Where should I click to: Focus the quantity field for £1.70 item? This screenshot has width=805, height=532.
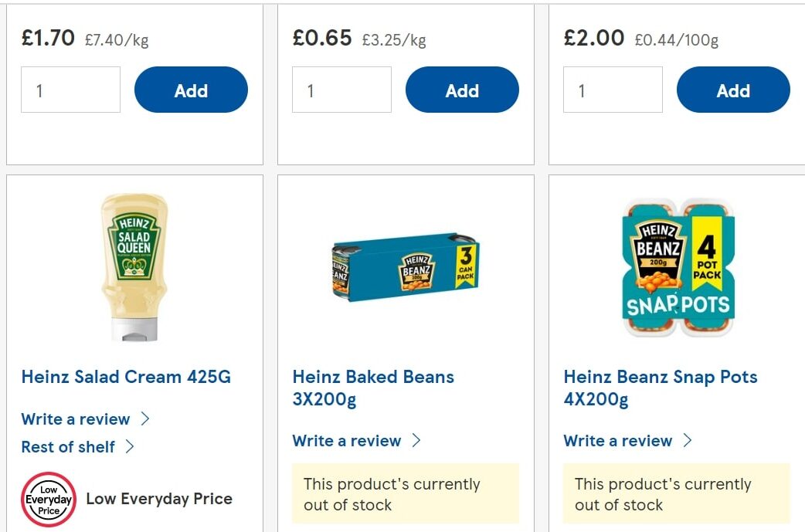pos(70,90)
